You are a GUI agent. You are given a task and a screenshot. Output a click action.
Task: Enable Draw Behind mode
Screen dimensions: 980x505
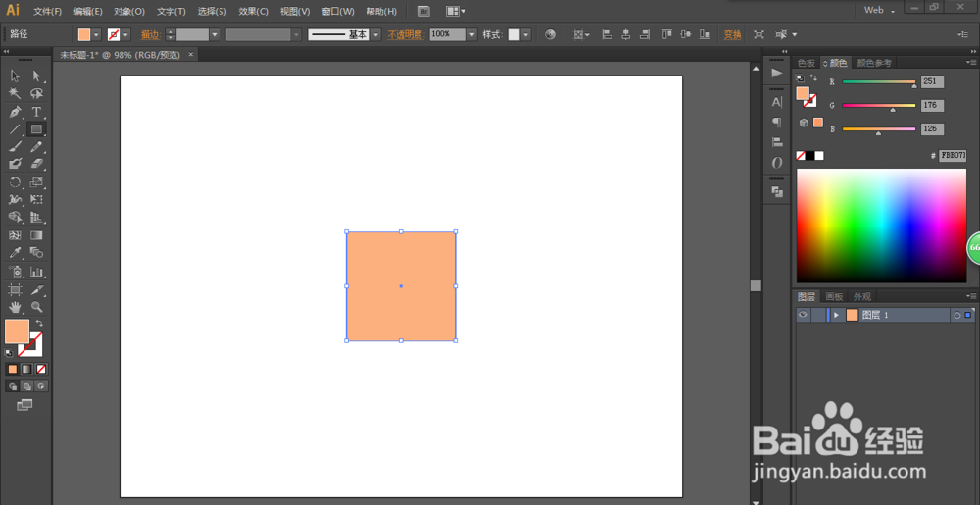click(26, 387)
